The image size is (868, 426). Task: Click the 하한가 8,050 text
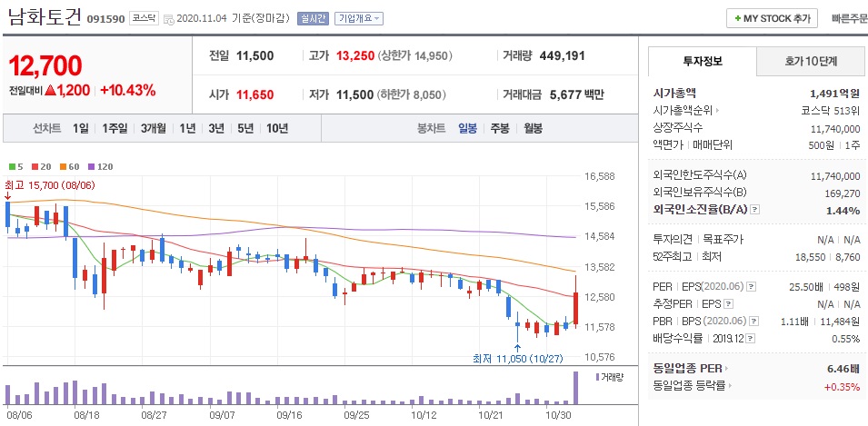pyautogui.click(x=412, y=94)
